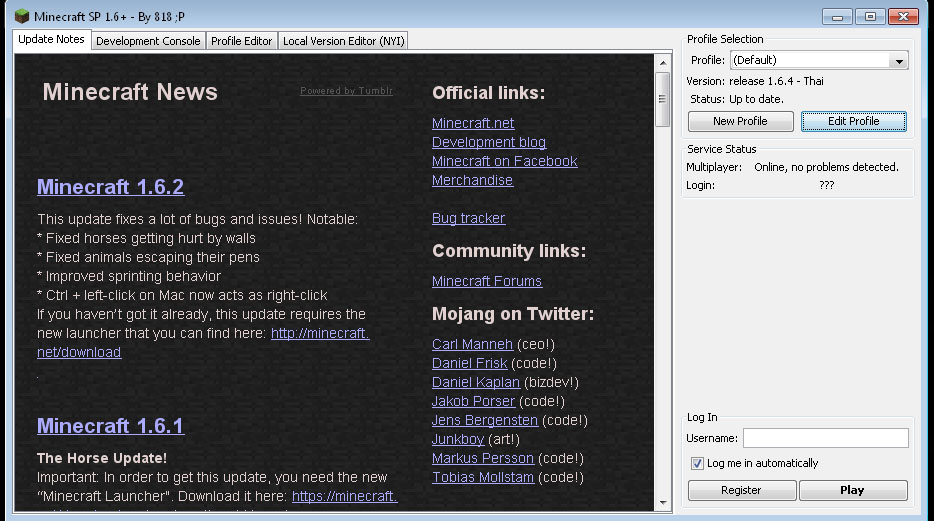Click the news scrollbar up arrow

click(x=663, y=63)
